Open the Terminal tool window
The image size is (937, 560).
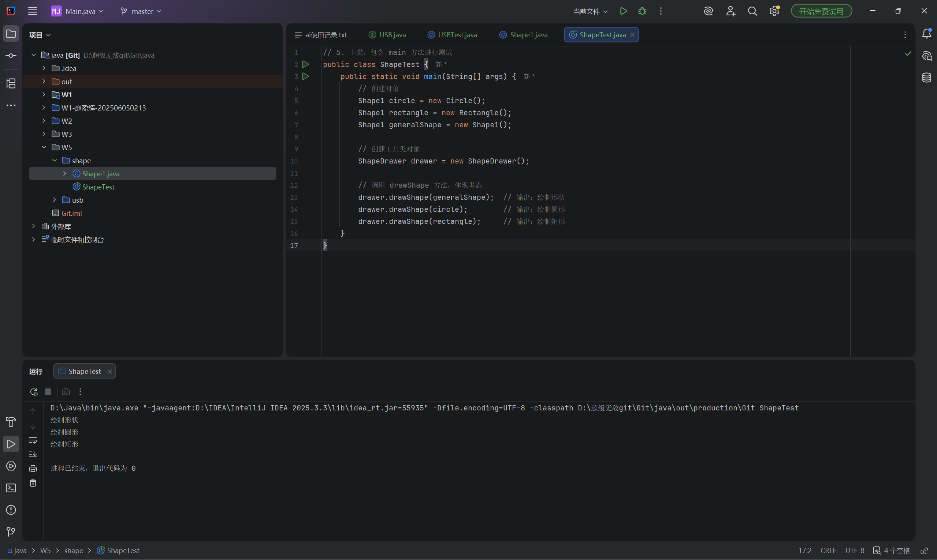pyautogui.click(x=11, y=488)
